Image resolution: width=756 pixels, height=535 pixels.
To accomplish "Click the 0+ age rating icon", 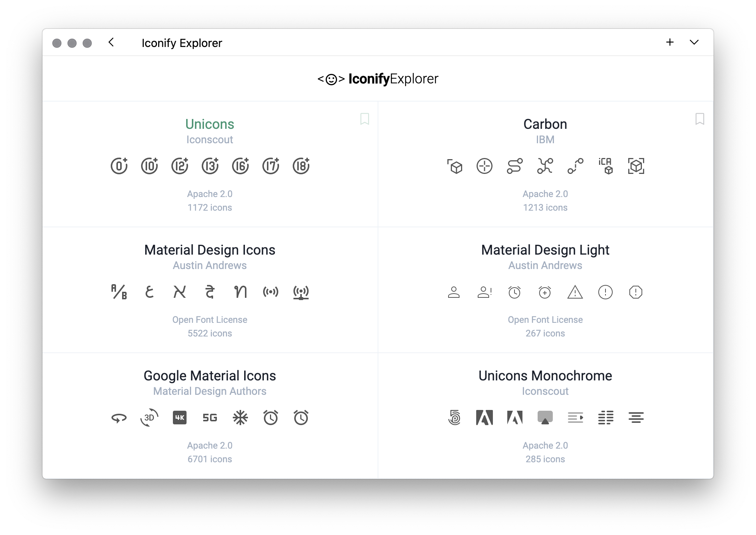I will coord(119,166).
